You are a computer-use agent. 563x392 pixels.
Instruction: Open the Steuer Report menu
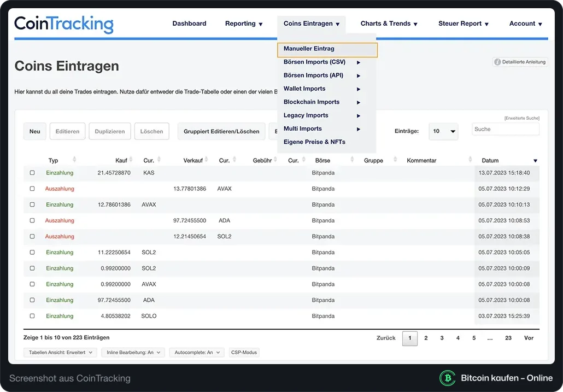pos(464,24)
